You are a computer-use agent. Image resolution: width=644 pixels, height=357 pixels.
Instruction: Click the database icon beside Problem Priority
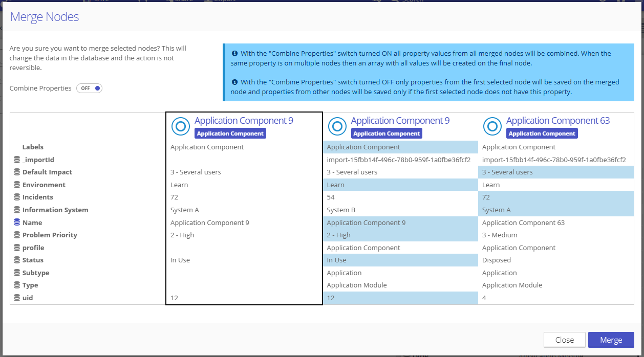(17, 235)
